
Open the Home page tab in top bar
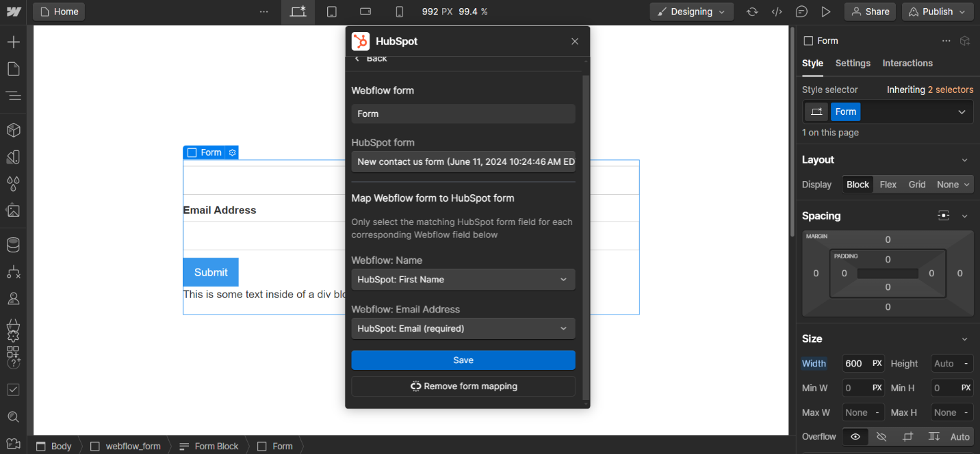point(59,12)
